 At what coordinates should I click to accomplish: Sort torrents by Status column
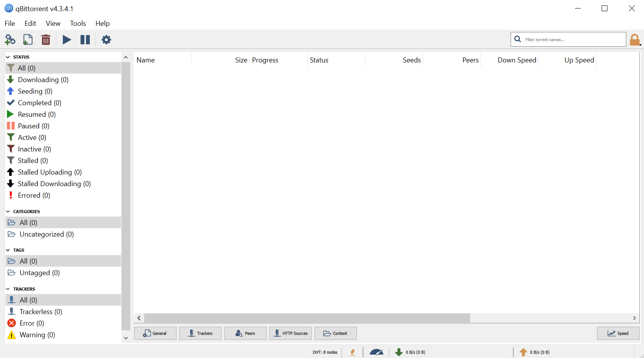[x=336, y=60]
